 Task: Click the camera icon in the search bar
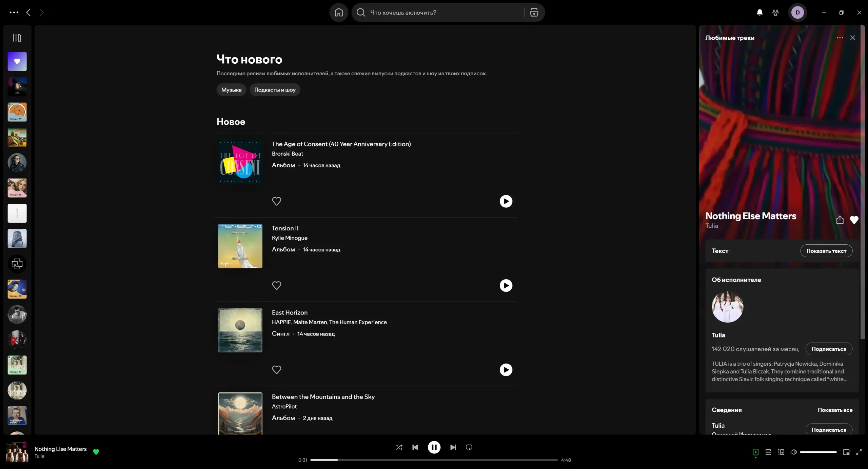[x=534, y=13]
